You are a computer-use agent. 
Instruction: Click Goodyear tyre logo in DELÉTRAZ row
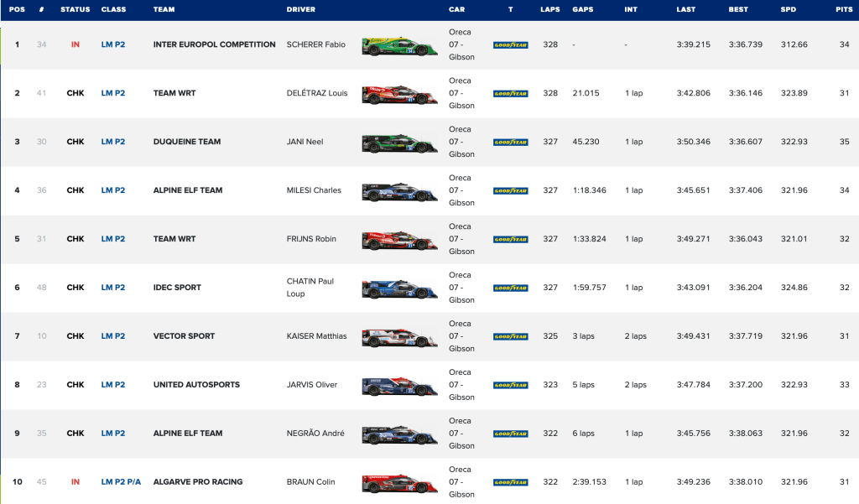click(511, 94)
